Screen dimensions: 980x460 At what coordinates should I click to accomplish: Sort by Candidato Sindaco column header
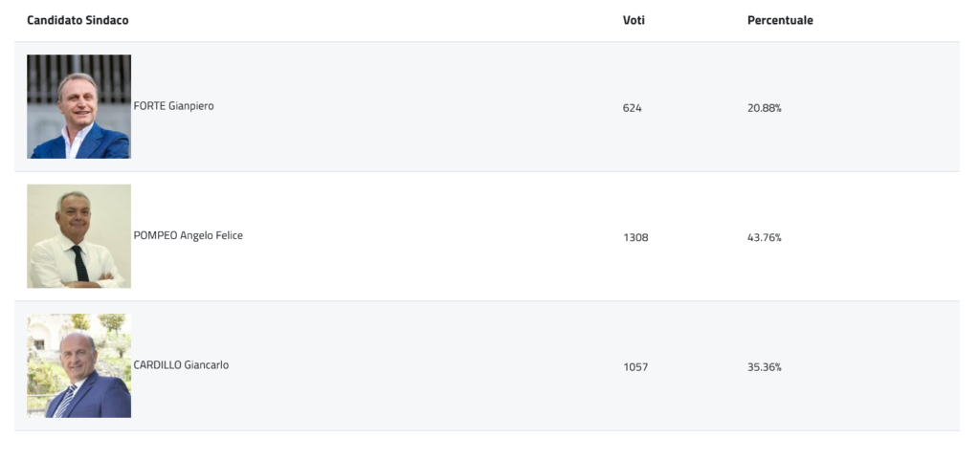coord(78,20)
